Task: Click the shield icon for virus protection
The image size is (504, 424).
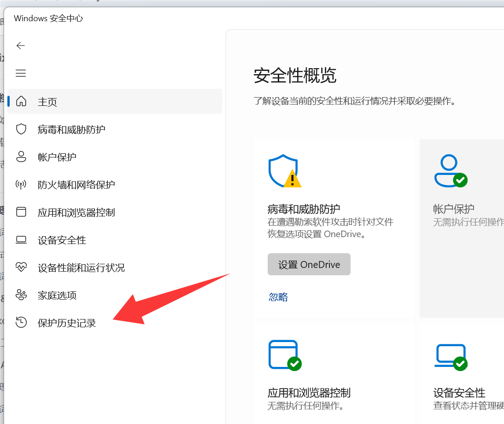Action: (x=21, y=129)
